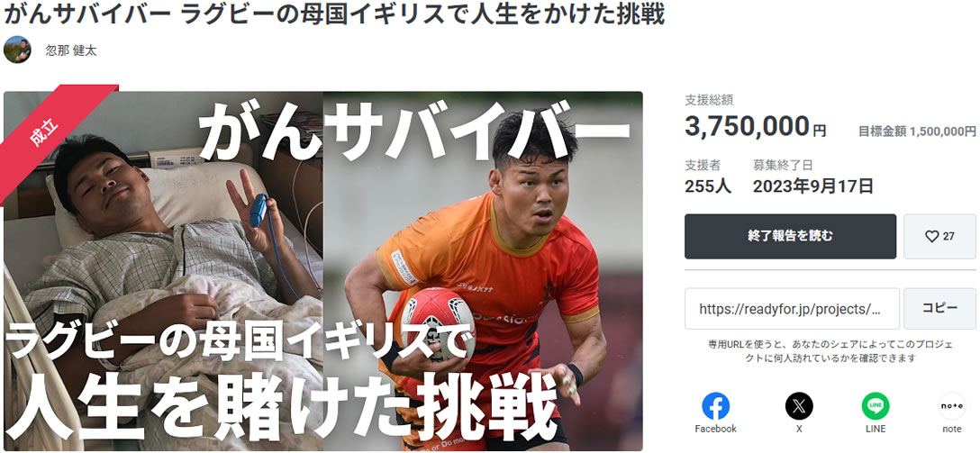
Task: Click the note label under share icon
Action: pyautogui.click(x=952, y=430)
